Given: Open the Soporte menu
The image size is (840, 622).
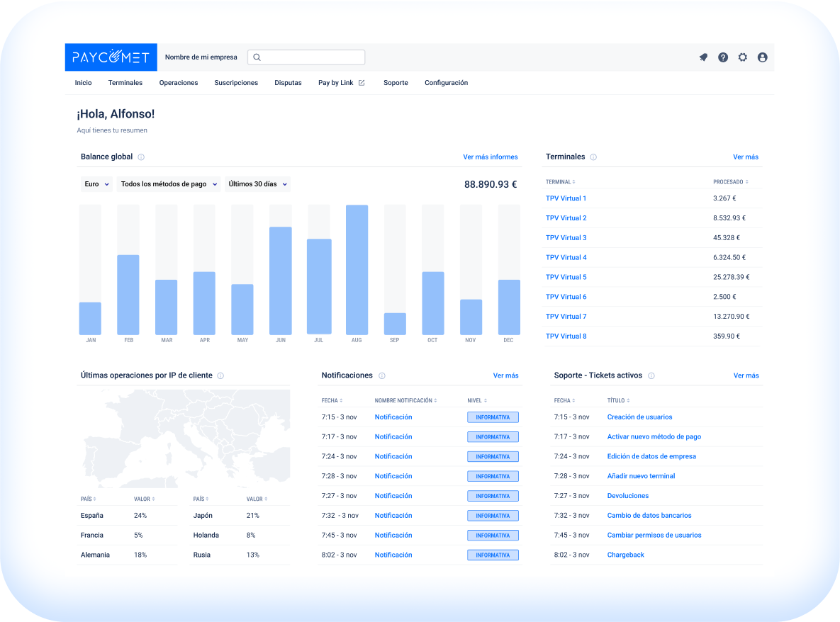Looking at the screenshot, I should (x=396, y=83).
